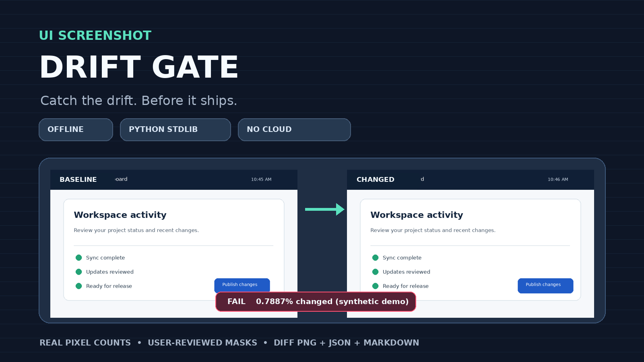Click the Catch the drift tagline
644x362 pixels.
139,101
